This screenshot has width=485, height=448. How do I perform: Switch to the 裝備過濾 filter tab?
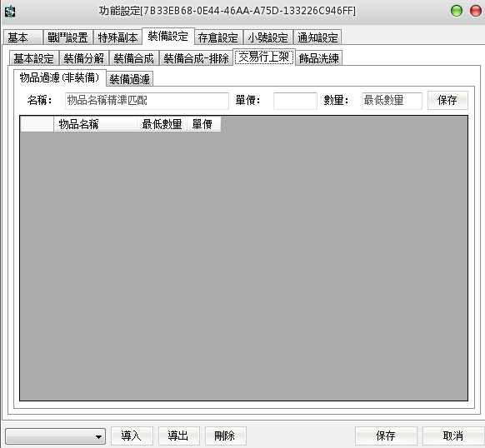click(130, 79)
